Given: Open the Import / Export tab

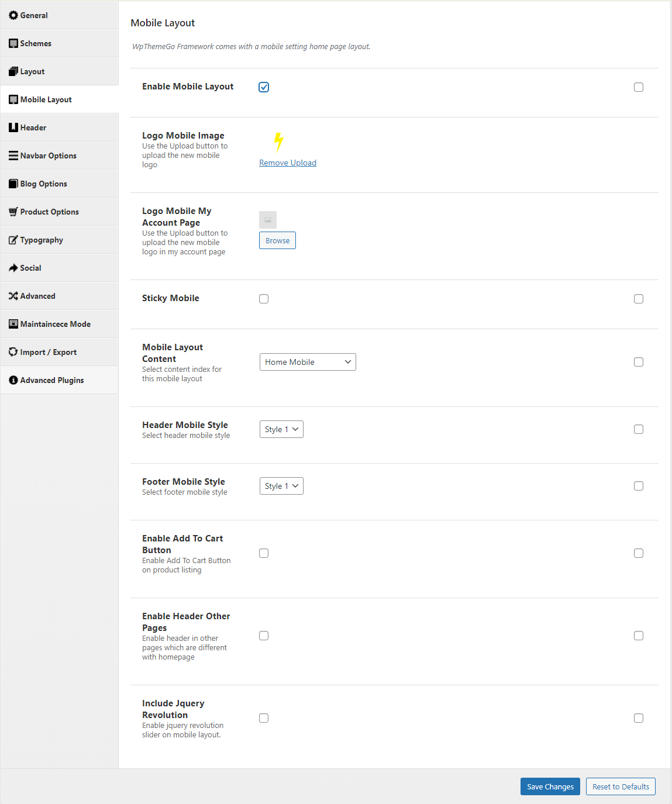Looking at the screenshot, I should point(48,352).
